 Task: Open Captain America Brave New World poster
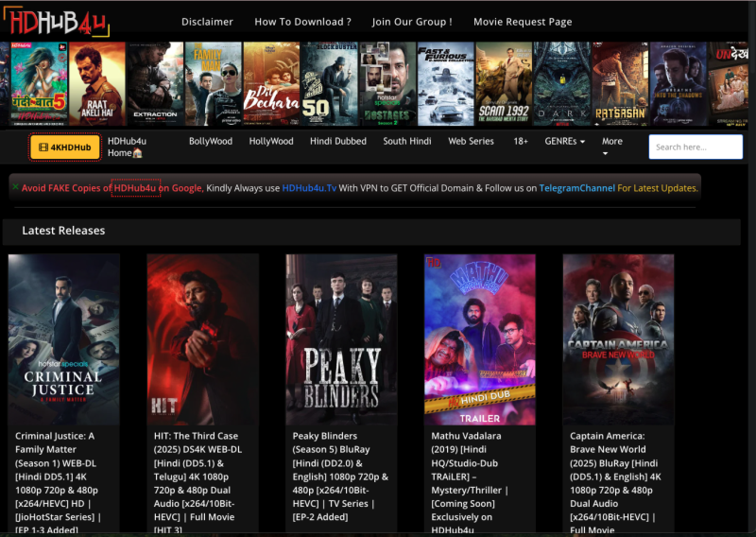tap(619, 339)
